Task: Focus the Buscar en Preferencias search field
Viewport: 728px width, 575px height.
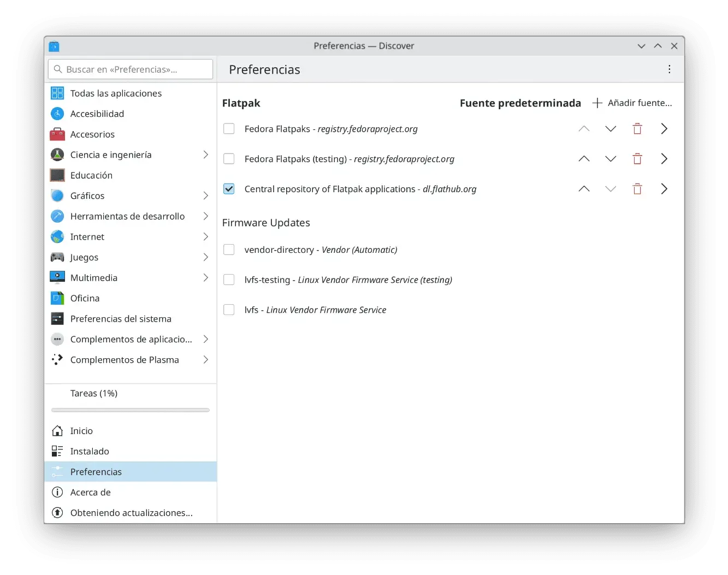Action: pos(131,69)
